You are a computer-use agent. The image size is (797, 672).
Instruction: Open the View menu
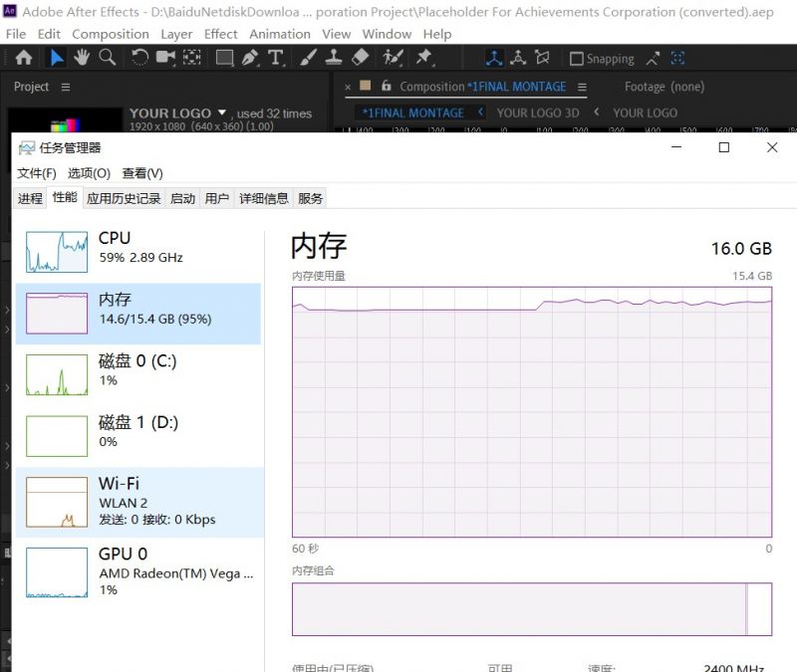click(336, 34)
